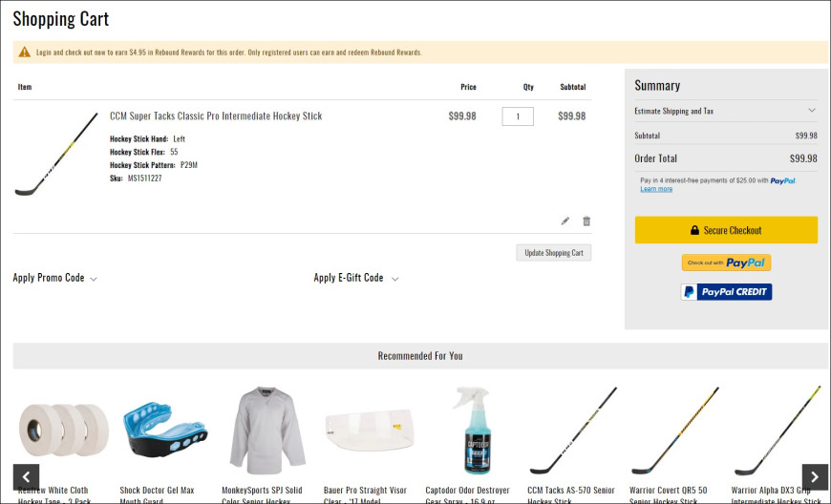Check out with PayPal button

(x=726, y=262)
